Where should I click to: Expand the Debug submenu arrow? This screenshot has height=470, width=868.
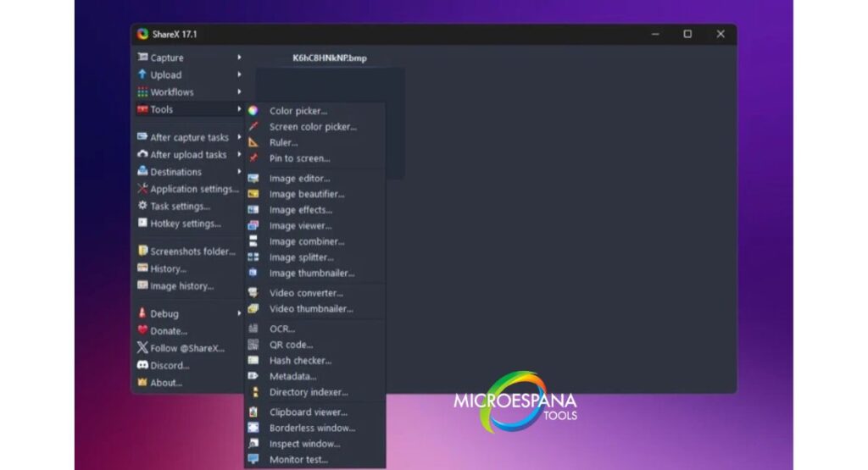click(x=239, y=313)
